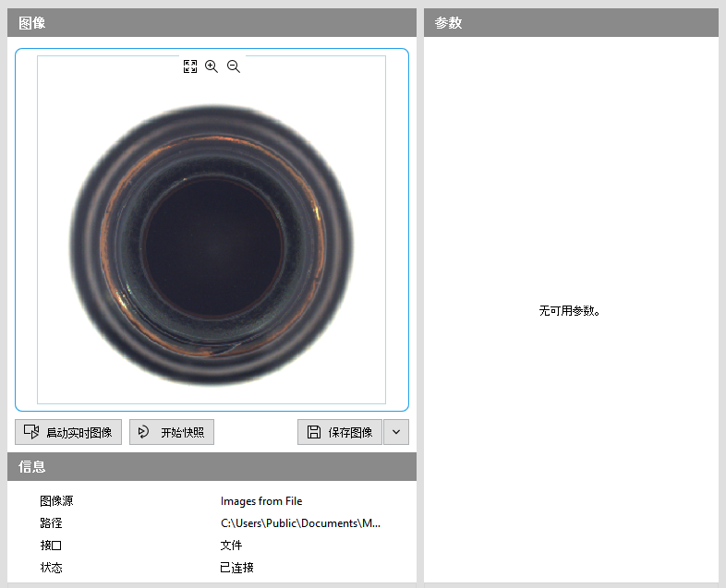Select the 状态 label row
The height and width of the screenshot is (588, 726).
(x=51, y=568)
